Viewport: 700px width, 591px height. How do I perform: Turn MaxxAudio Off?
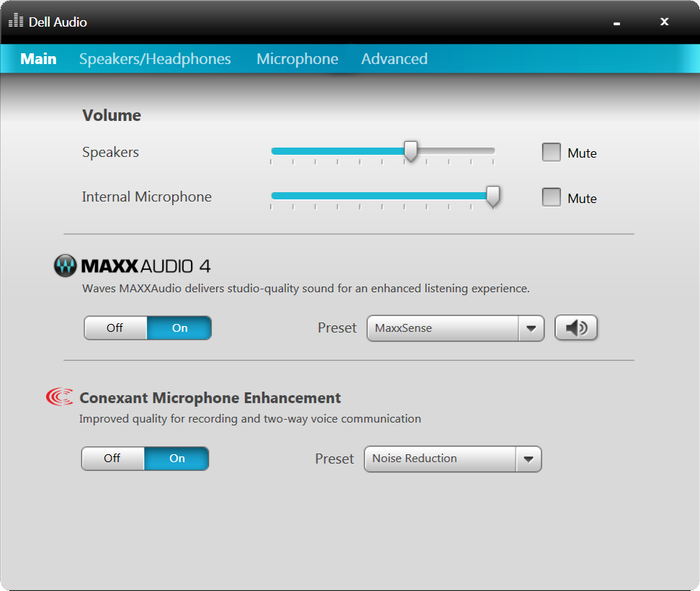[115, 328]
